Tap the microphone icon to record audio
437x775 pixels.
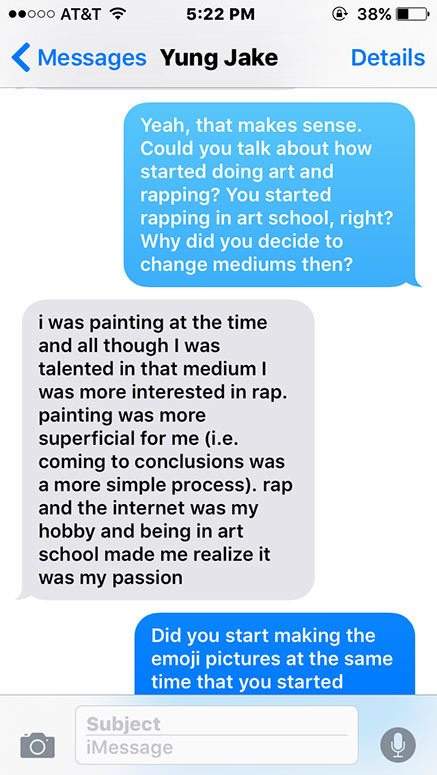click(x=398, y=745)
